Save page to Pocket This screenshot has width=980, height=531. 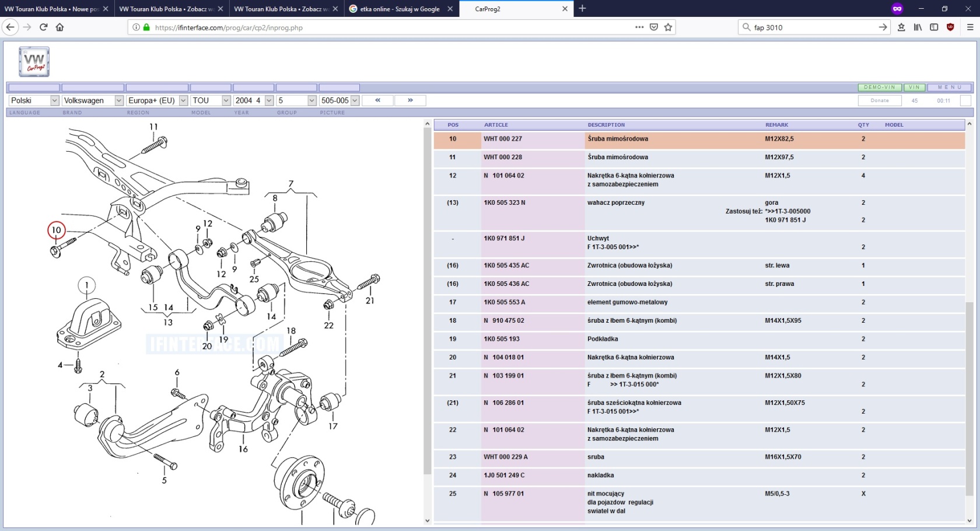tap(654, 27)
